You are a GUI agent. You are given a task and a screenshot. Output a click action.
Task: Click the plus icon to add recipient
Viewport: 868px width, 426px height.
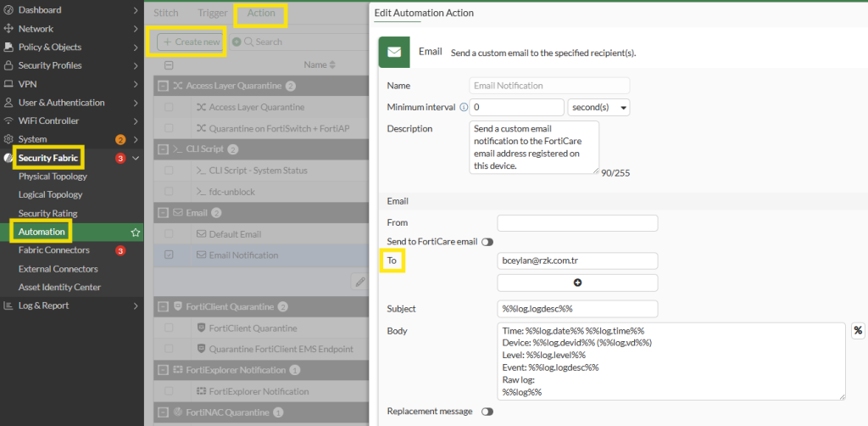[577, 283]
